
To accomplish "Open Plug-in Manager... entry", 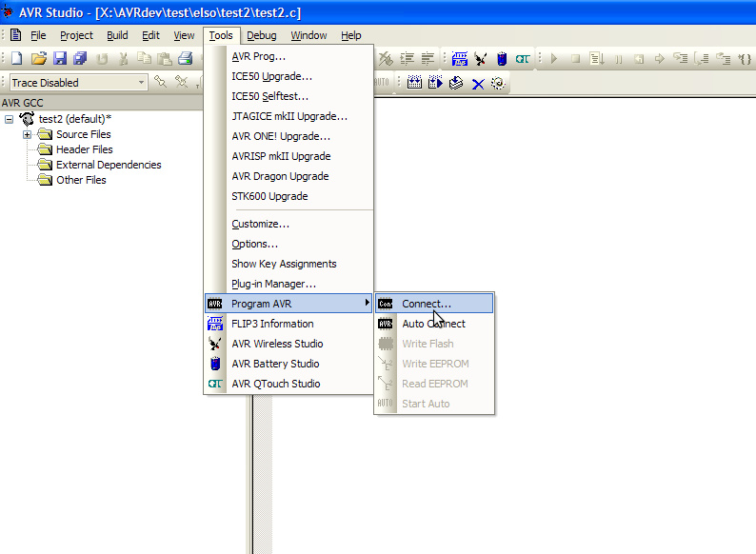I will pyautogui.click(x=288, y=284).
